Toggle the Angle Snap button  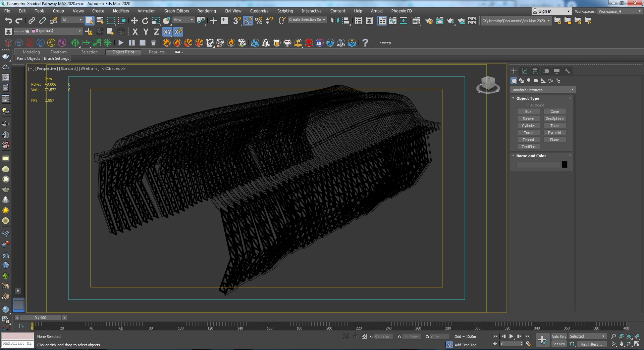point(248,21)
